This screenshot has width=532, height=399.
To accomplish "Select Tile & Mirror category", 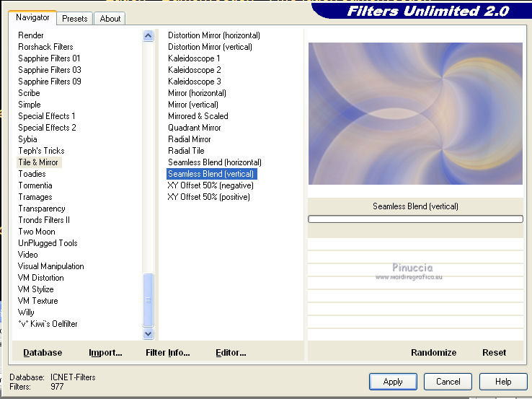I will pos(38,162).
